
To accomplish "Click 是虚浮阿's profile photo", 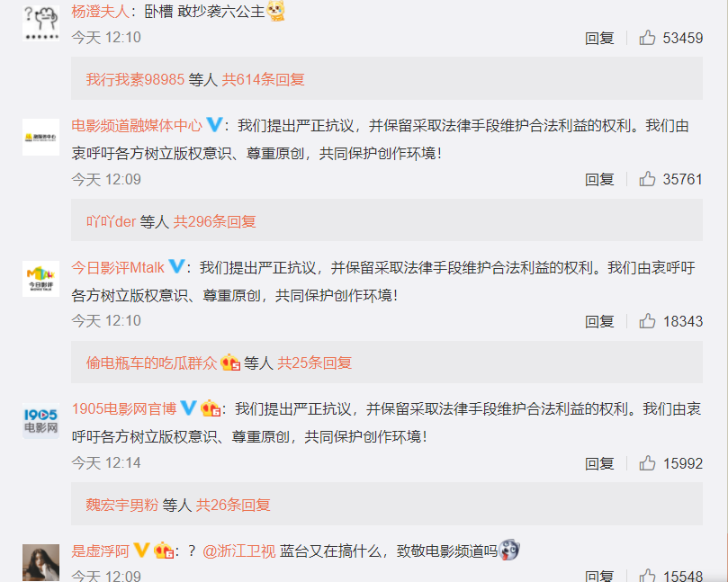I will (40, 562).
